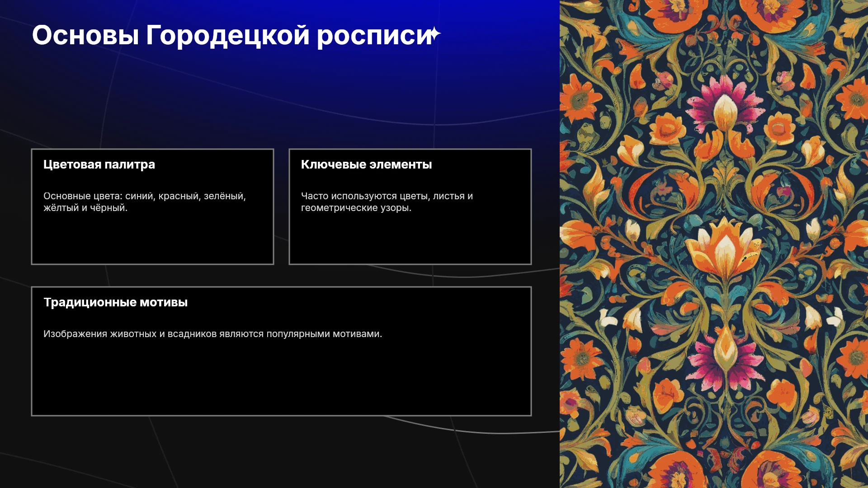Click the 'Традиционные мотивы' heading

coord(115,302)
